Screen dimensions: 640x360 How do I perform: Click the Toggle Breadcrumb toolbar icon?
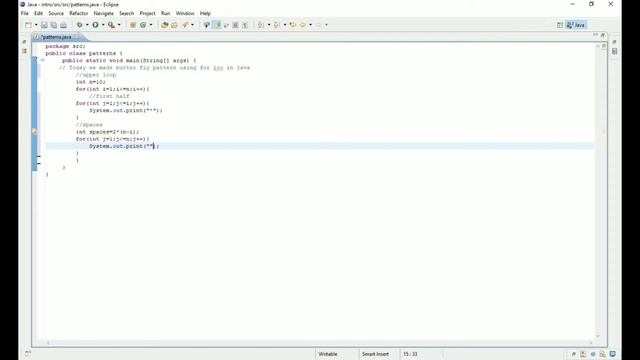click(207, 25)
